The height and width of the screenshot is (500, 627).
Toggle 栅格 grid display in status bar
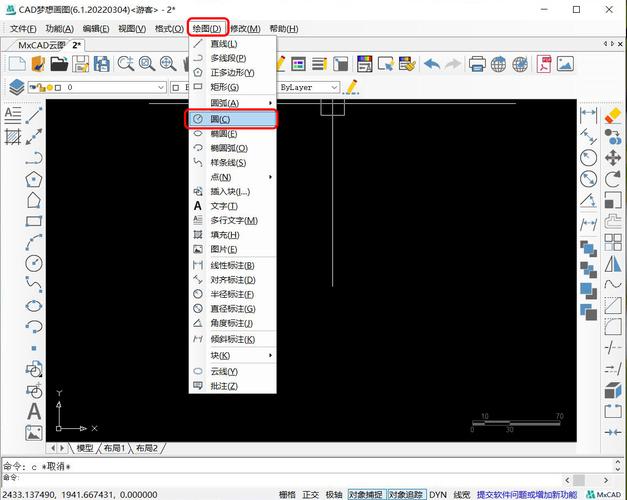coord(287,494)
